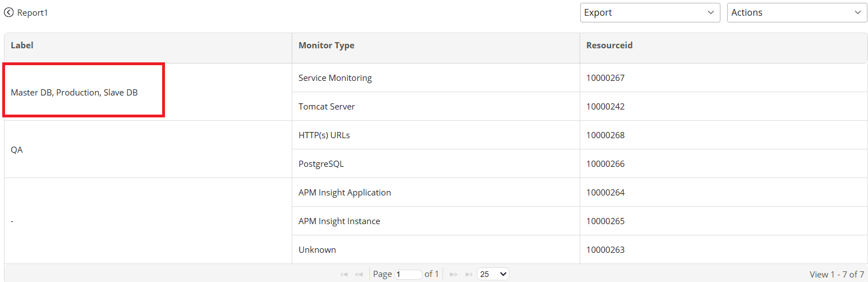Sort by the Resourceid column header
This screenshot has height=282, width=868.
coord(609,45)
